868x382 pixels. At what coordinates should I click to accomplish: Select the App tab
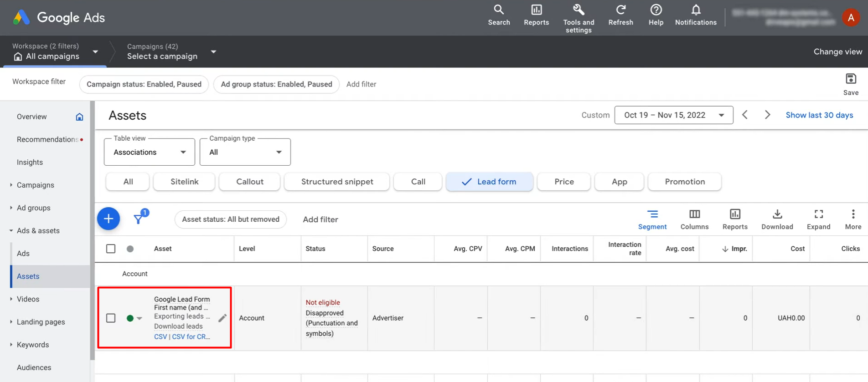(x=619, y=182)
